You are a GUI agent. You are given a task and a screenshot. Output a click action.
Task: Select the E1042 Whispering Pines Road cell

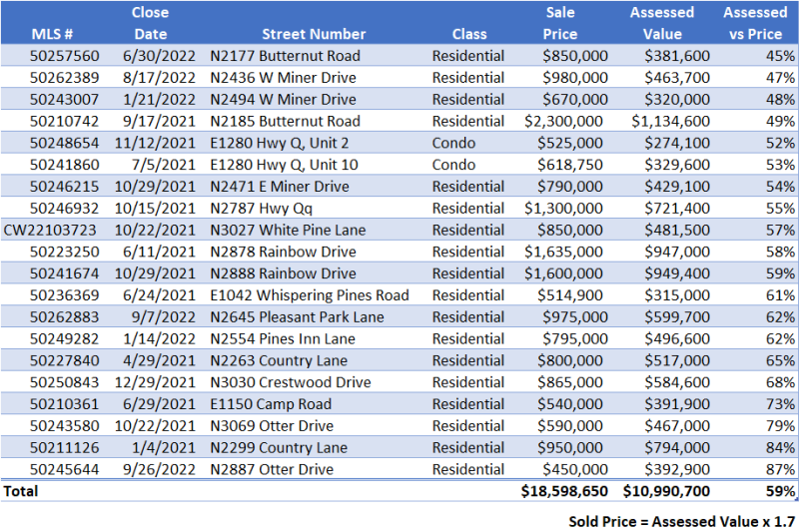point(310,295)
